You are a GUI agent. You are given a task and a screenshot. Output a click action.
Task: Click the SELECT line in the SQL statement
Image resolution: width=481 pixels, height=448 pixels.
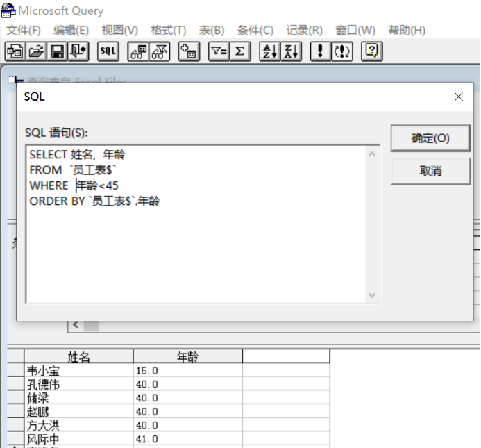pos(77,154)
